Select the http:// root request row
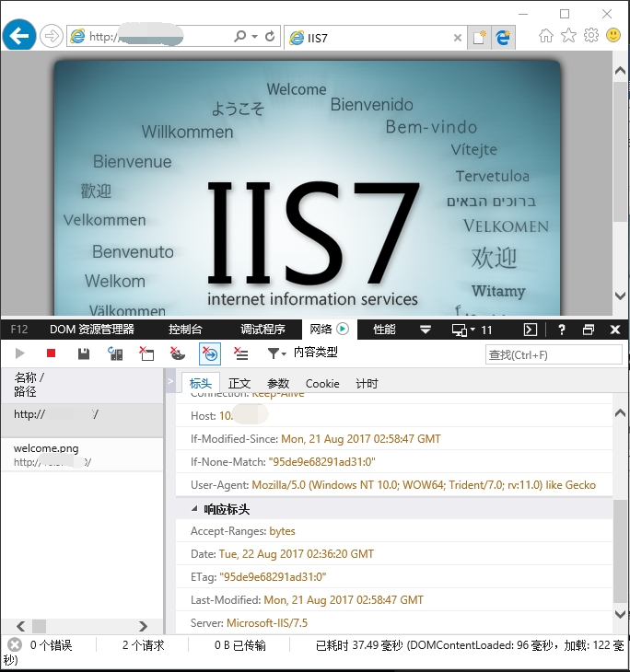The height and width of the screenshot is (672, 630). pos(81,421)
